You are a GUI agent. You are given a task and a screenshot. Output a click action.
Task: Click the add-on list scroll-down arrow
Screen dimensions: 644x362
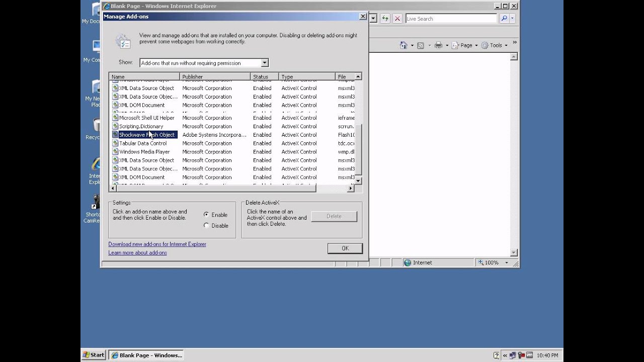tap(358, 180)
